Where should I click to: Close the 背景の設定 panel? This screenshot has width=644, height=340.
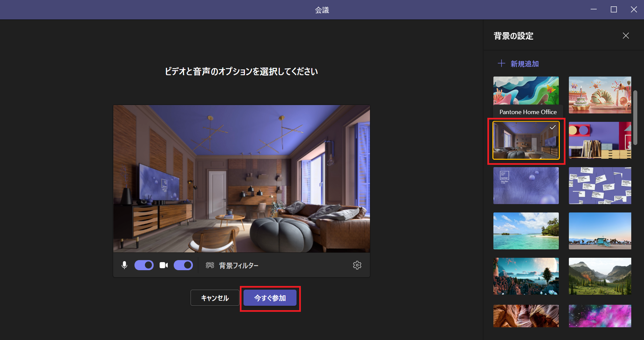click(626, 36)
